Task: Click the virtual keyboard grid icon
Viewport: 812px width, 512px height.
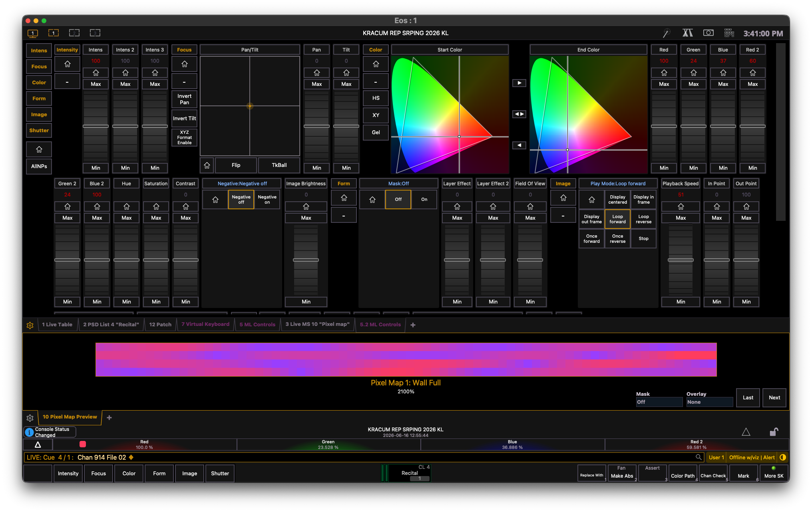Action: pyautogui.click(x=729, y=33)
